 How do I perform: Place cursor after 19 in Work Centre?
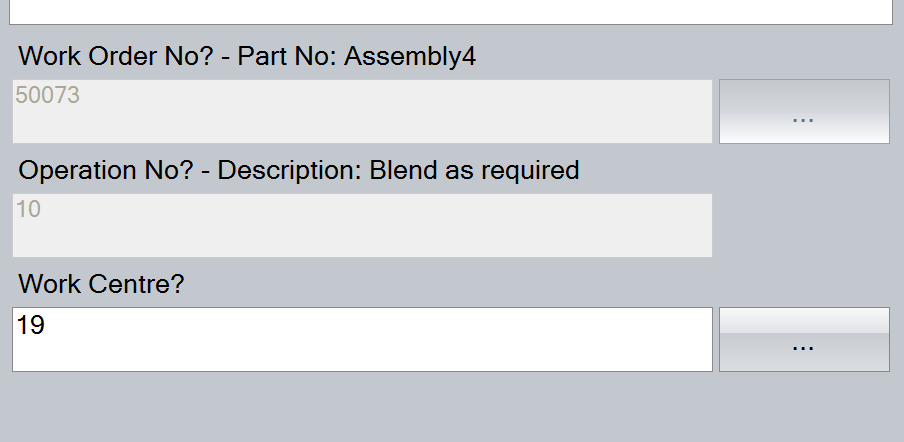tap(46, 325)
